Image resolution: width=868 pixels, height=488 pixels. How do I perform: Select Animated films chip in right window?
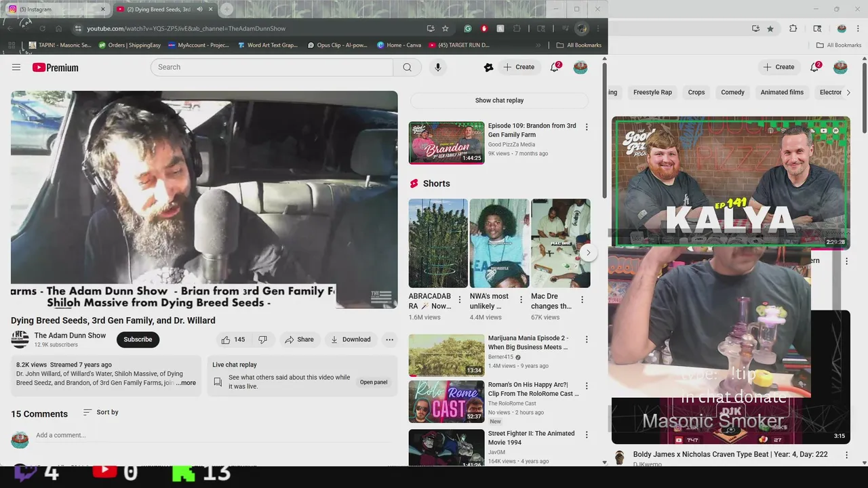tap(782, 92)
